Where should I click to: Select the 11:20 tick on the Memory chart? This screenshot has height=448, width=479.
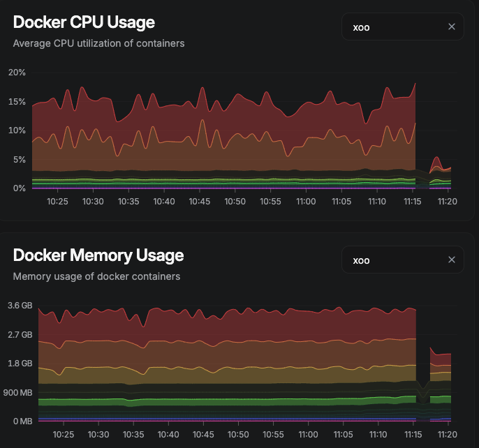pos(447,434)
